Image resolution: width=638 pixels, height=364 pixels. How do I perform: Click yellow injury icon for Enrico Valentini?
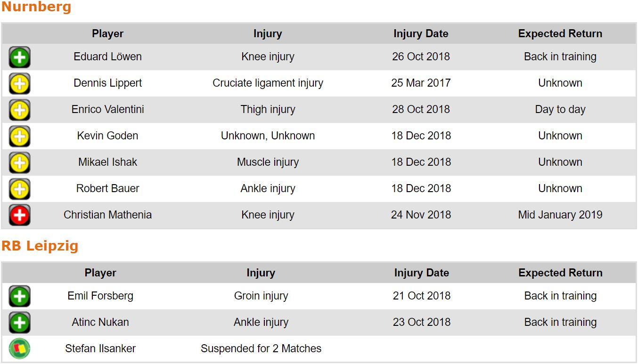(x=19, y=110)
